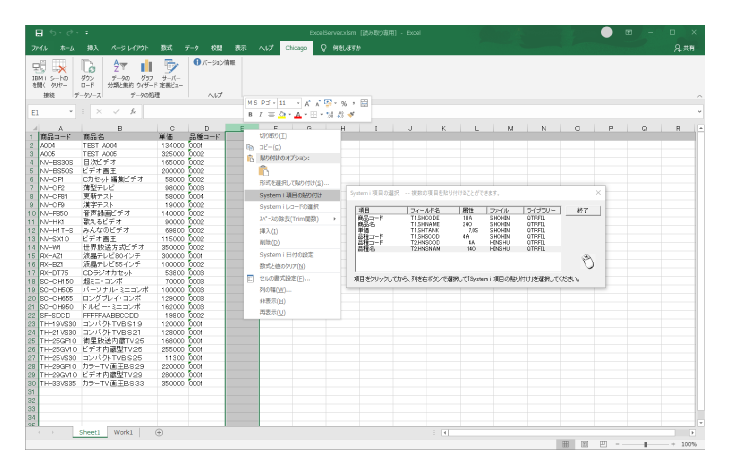Click the 終了 button in the dialog
Image resolution: width=730 pixels, height=470 pixels.
pyautogui.click(x=583, y=211)
